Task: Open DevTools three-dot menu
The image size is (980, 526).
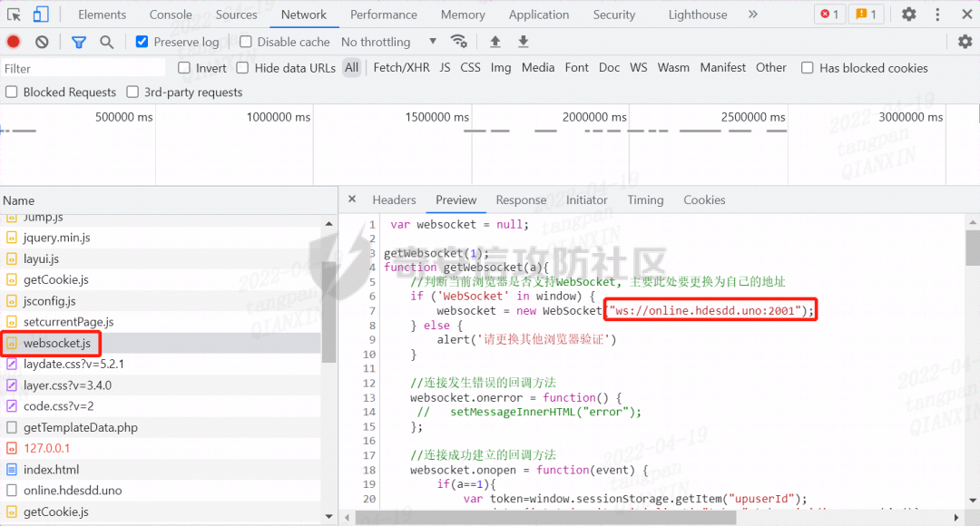Action: (937, 15)
